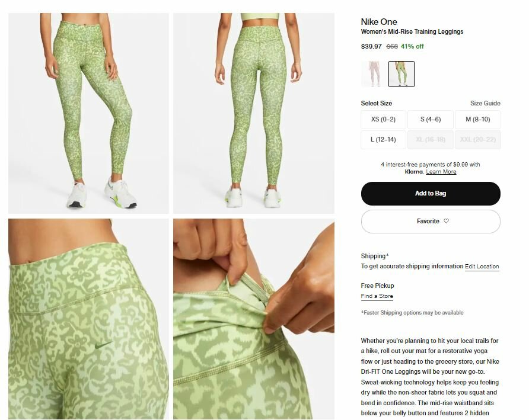Image resolution: width=529 pixels, height=420 pixels.
Task: Open hidden waistband pocket close-up image
Action: pos(254,319)
